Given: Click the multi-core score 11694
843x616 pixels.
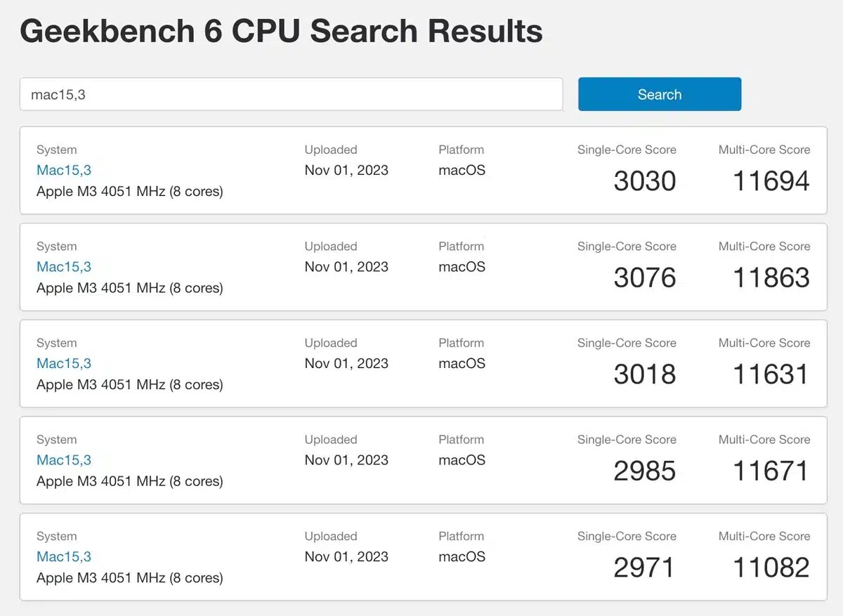Looking at the screenshot, I should [771, 181].
